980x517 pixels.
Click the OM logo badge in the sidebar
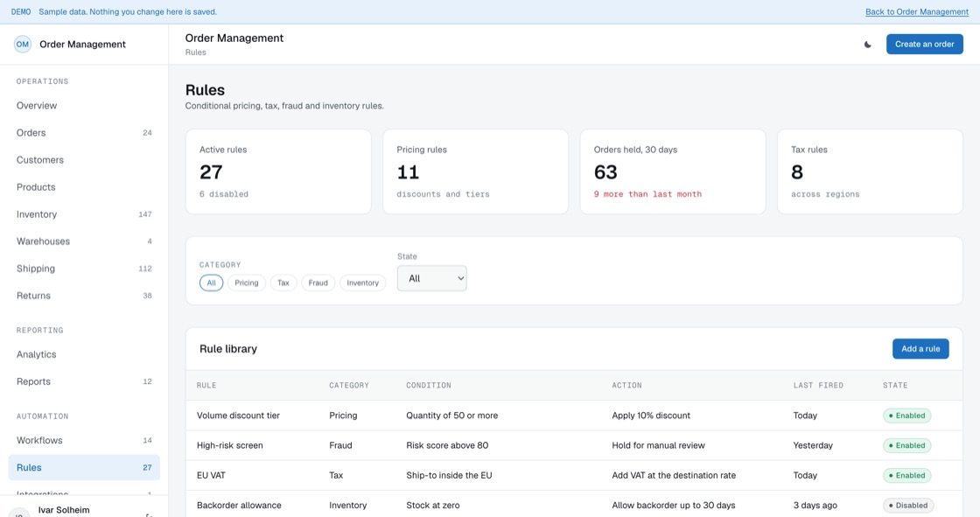[23, 45]
